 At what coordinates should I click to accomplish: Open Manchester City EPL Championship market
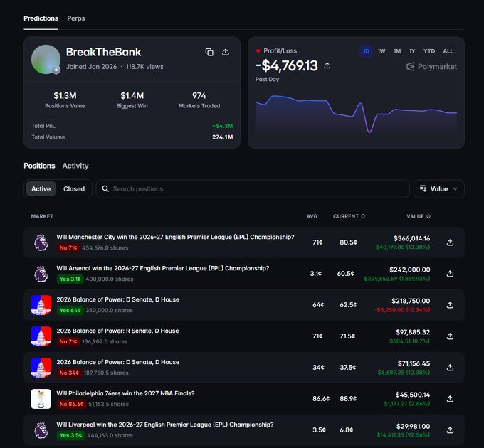point(175,237)
